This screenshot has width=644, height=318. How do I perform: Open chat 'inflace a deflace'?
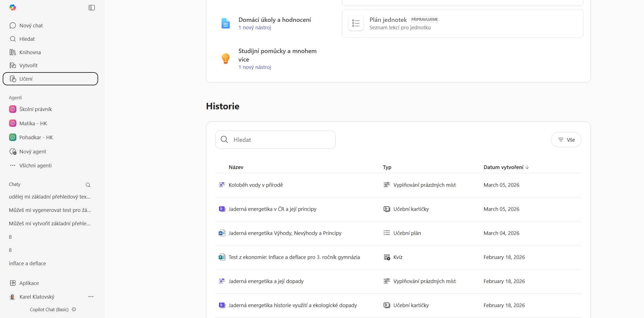click(x=27, y=263)
